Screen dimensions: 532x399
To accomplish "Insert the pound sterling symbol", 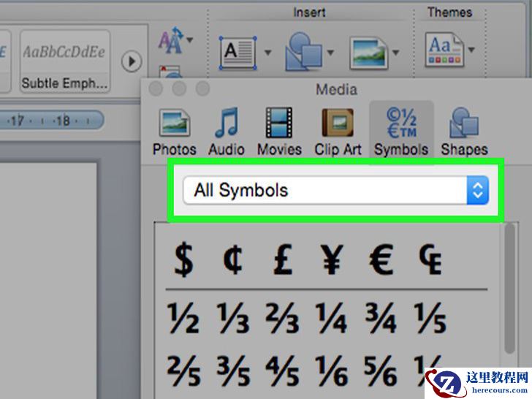I will tap(282, 259).
